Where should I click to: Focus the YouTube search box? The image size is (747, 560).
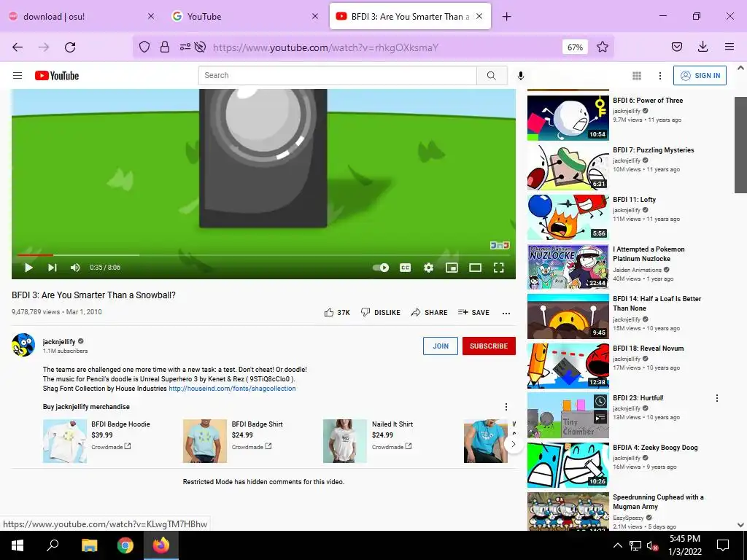click(x=337, y=75)
